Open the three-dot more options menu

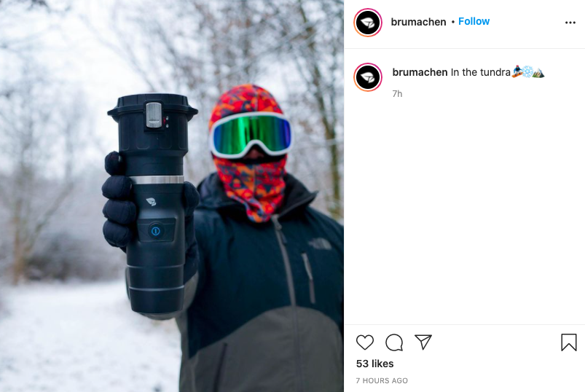[570, 23]
